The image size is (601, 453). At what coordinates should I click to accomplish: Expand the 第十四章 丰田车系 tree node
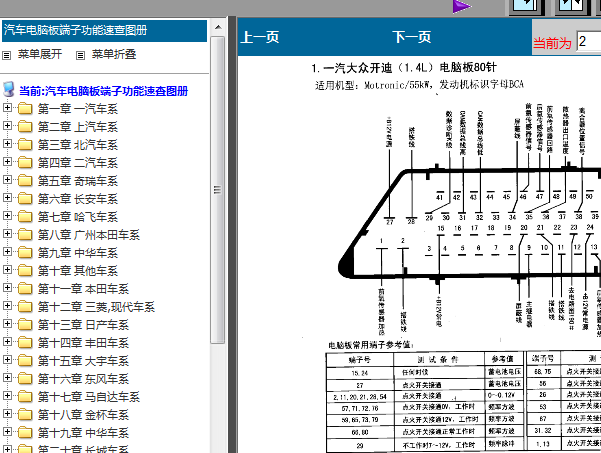pyautogui.click(x=7, y=341)
